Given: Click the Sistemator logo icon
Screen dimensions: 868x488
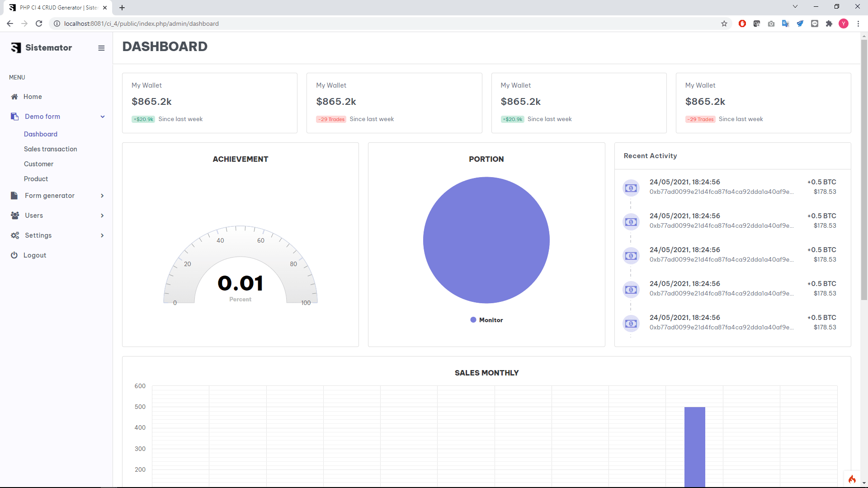Looking at the screenshot, I should tap(16, 48).
